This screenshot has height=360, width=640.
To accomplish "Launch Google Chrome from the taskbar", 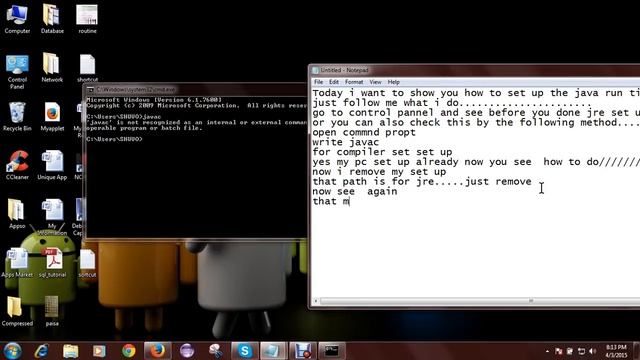I will point(129,351).
